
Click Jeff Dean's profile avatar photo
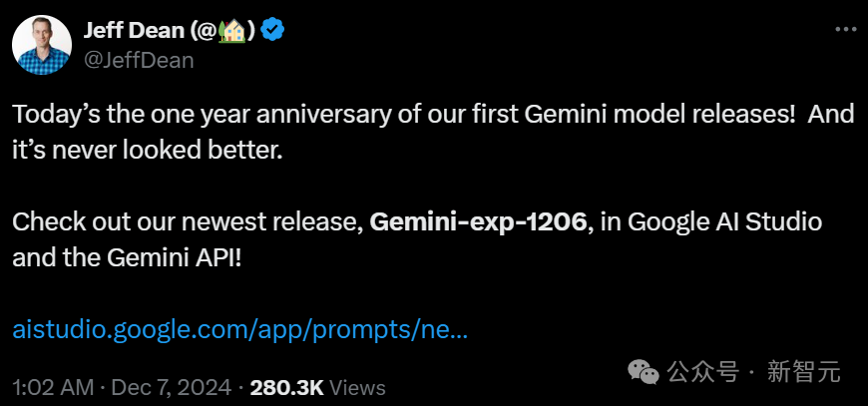click(x=42, y=45)
